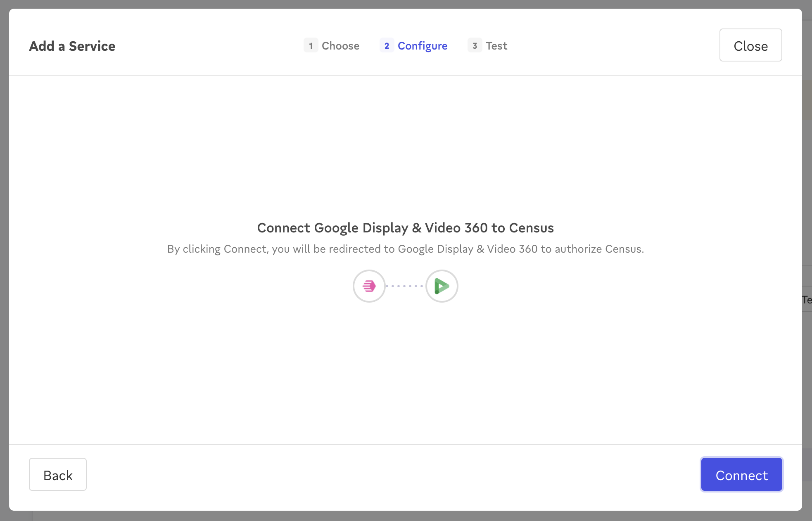
Task: Click the redirect description text
Action: (405, 249)
